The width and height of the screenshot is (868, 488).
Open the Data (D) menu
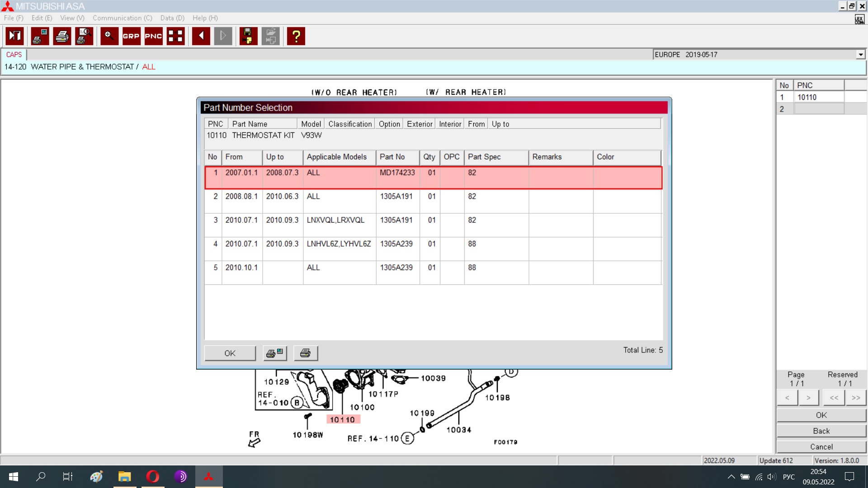click(172, 18)
